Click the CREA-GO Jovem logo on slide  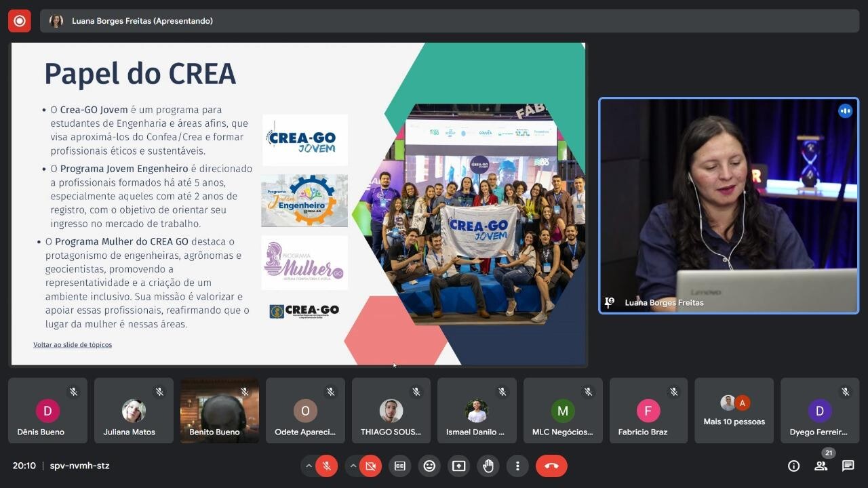click(305, 140)
